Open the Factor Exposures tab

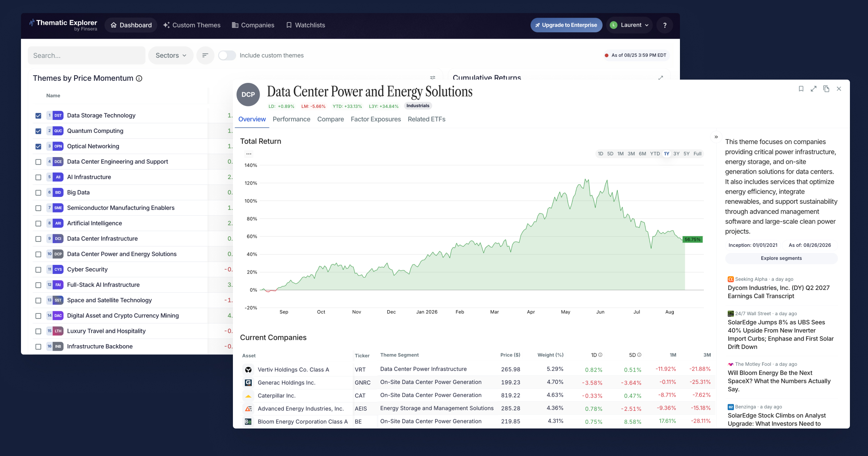point(376,119)
